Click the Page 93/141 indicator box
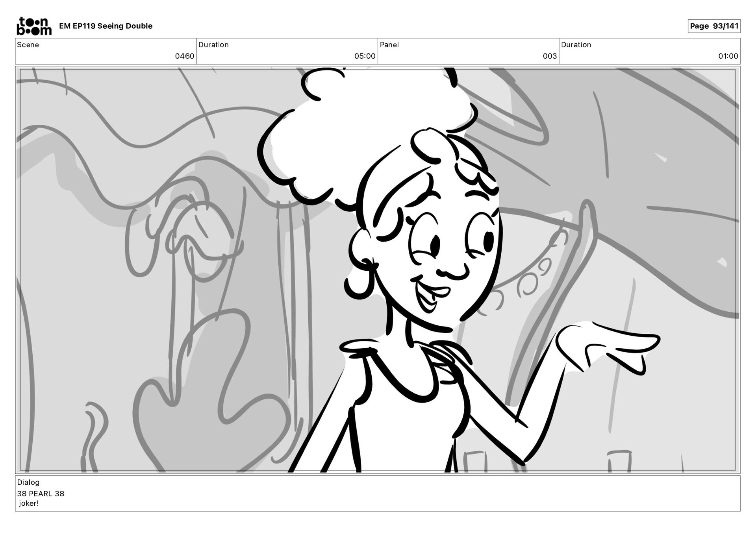The width and height of the screenshot is (756, 534). [x=713, y=26]
